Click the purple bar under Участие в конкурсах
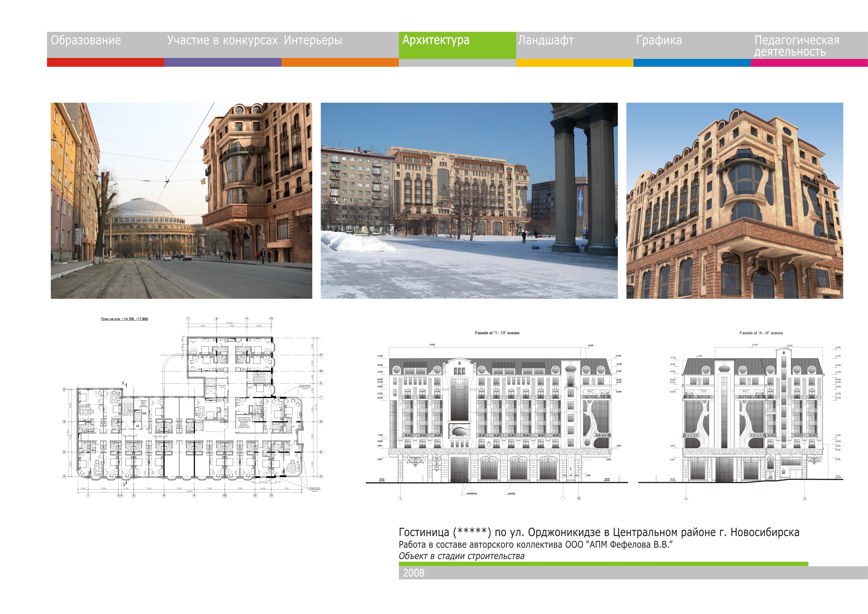The image size is (868, 614). tap(223, 62)
